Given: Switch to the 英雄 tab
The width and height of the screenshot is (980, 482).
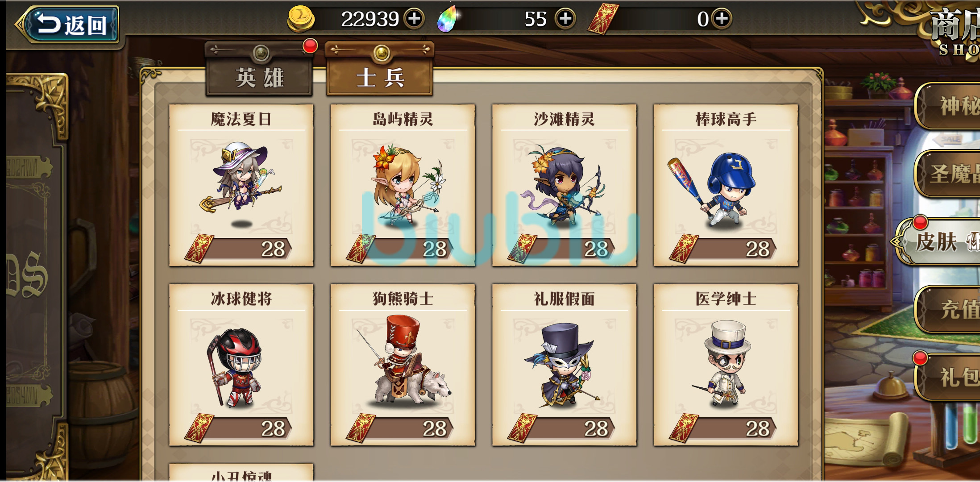Looking at the screenshot, I should point(259,70).
